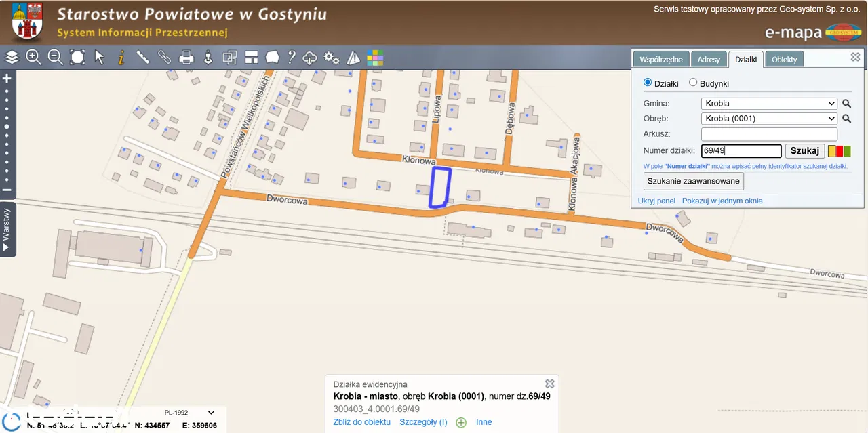The width and height of the screenshot is (868, 433).
Task: Click the cloud download icon
Action: (310, 58)
